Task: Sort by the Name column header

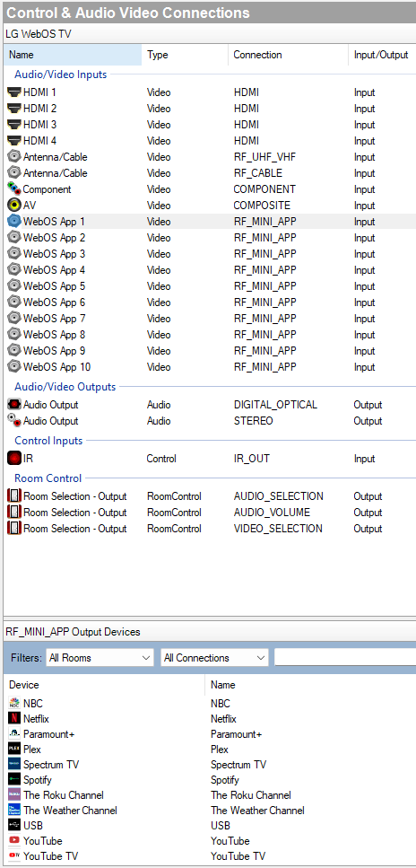Action: point(73,55)
